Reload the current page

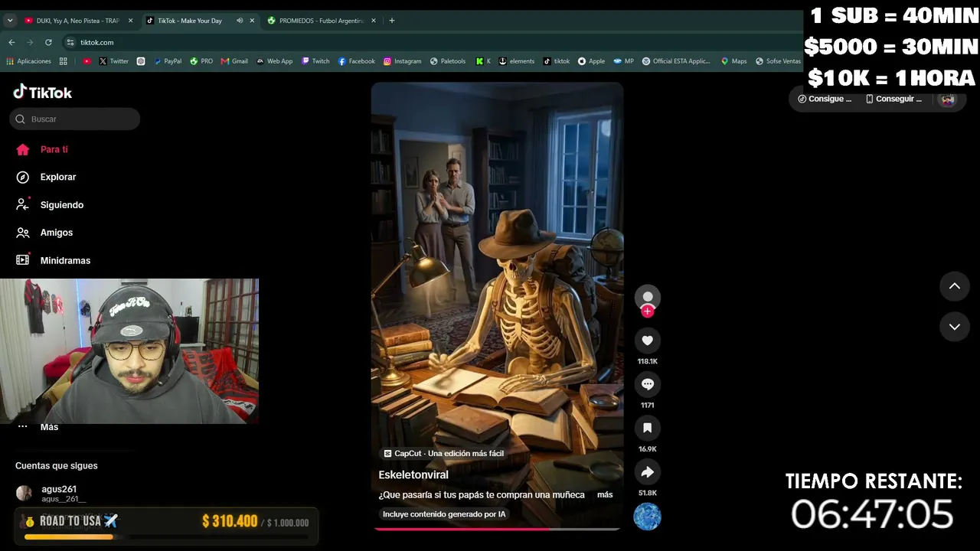[x=48, y=42]
